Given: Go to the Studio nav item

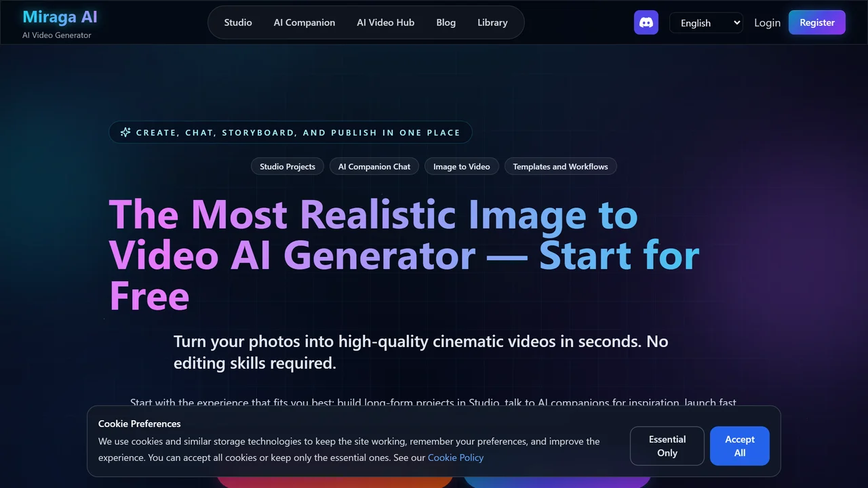Looking at the screenshot, I should 238,22.
